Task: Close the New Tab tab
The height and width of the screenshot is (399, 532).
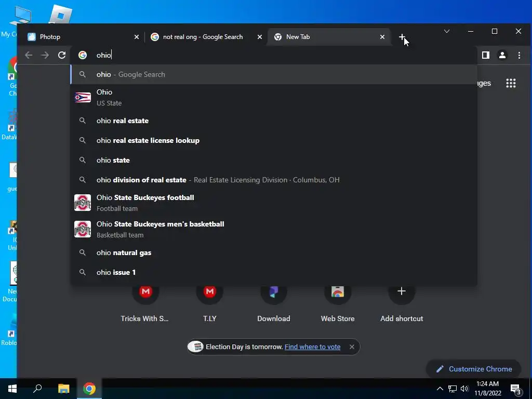Action: (382, 37)
